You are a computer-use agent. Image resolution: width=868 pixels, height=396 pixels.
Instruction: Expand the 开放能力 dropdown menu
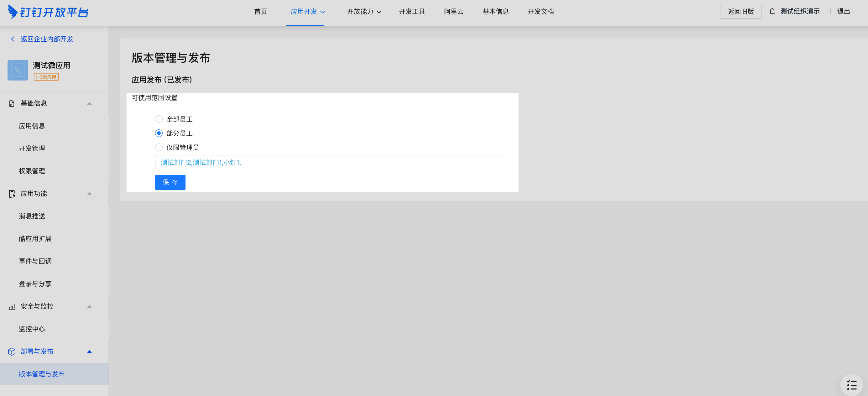click(x=364, y=12)
